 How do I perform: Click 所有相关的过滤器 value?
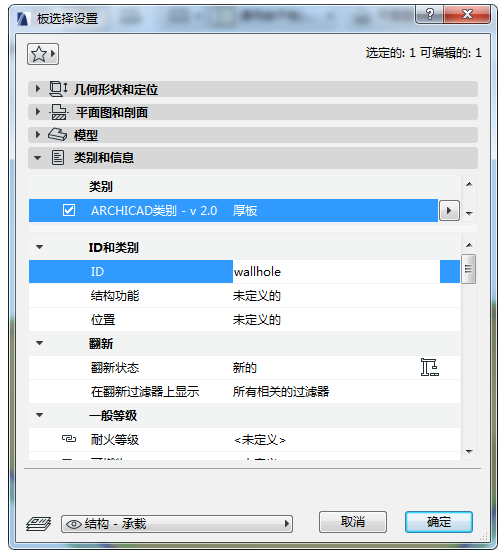point(281,392)
